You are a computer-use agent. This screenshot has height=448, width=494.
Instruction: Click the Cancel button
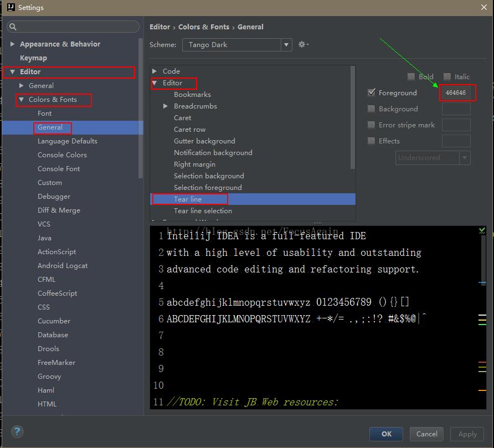coord(426,434)
